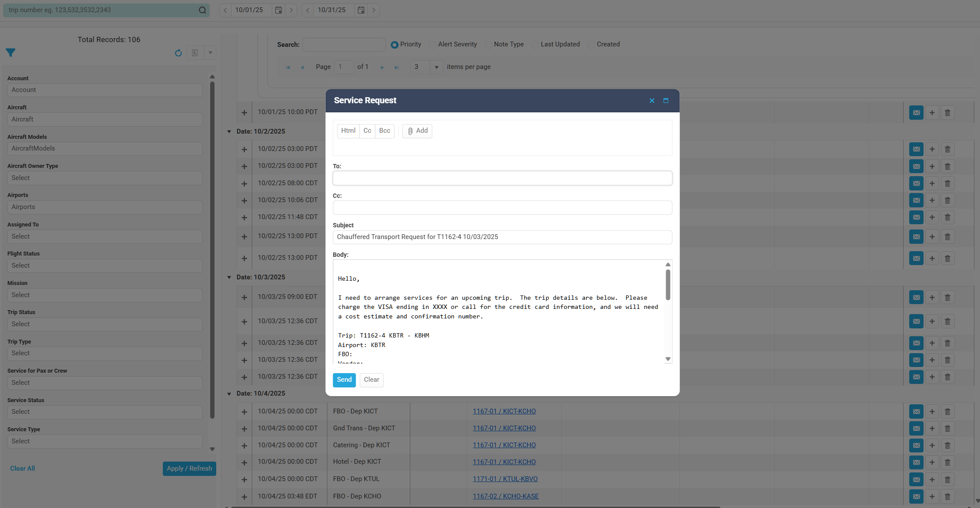This screenshot has height=508, width=980.
Task: Select the Note Type radio option
Action: (x=488, y=45)
